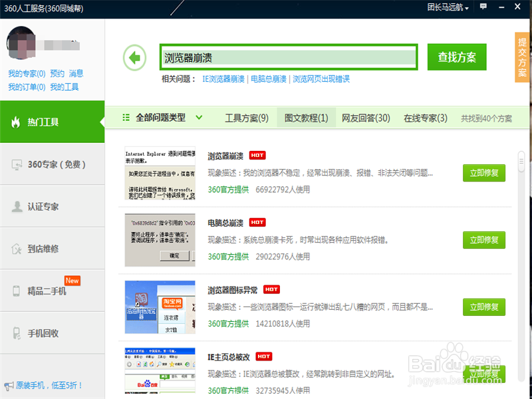Image resolution: width=532 pixels, height=399 pixels.
Task: Open the 电脑总崩溃 error dialog thumbnail
Action: pyautogui.click(x=160, y=240)
